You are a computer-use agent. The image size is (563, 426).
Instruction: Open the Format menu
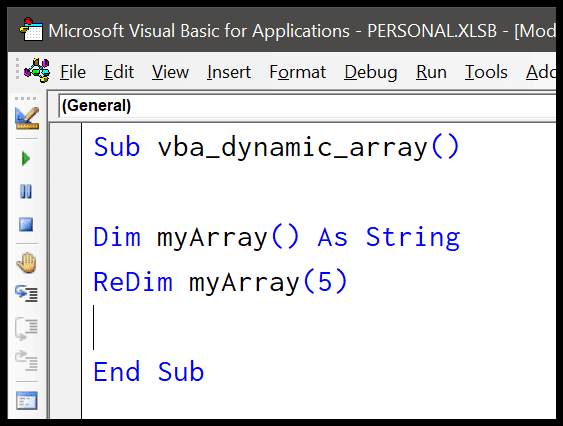[x=298, y=72]
